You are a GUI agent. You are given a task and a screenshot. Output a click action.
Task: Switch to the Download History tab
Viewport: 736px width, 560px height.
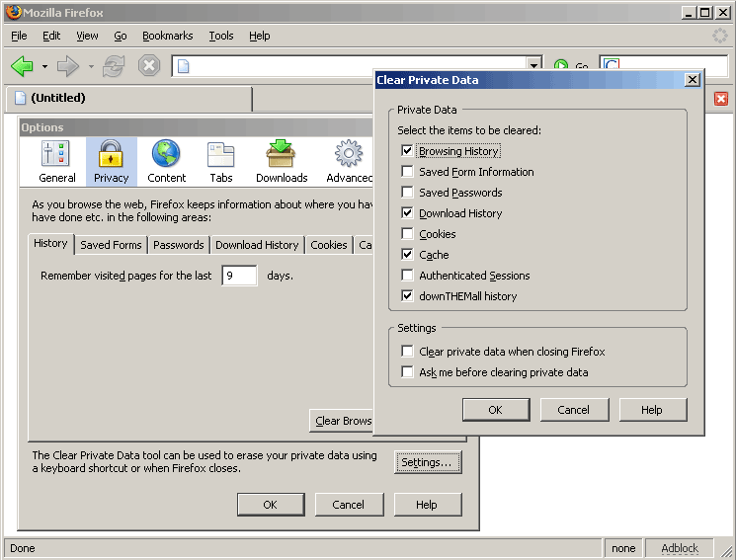(257, 245)
